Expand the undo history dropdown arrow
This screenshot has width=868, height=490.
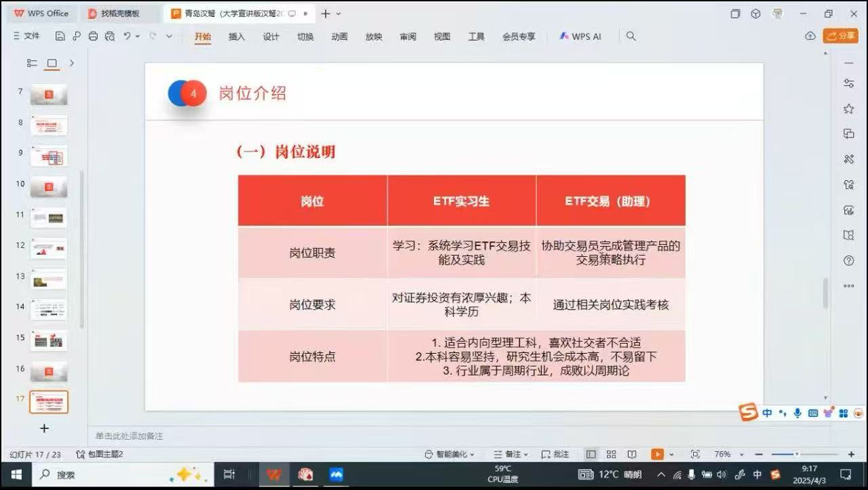click(138, 37)
